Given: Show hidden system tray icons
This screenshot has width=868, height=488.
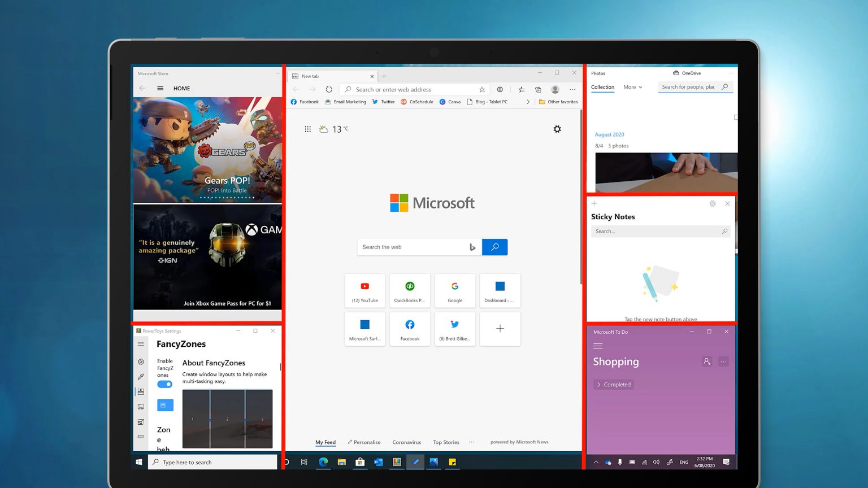Looking at the screenshot, I should tap(596, 462).
